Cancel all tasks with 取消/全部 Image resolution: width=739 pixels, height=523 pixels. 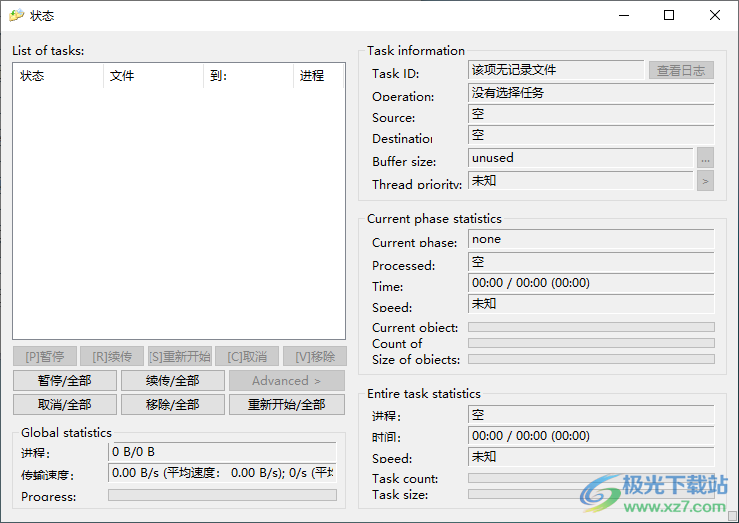tap(65, 404)
